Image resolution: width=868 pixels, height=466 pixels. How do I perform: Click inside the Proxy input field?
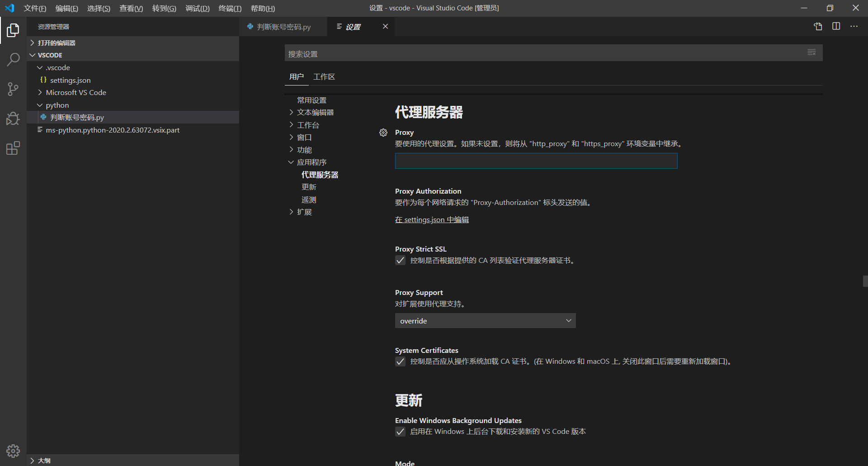(536, 161)
